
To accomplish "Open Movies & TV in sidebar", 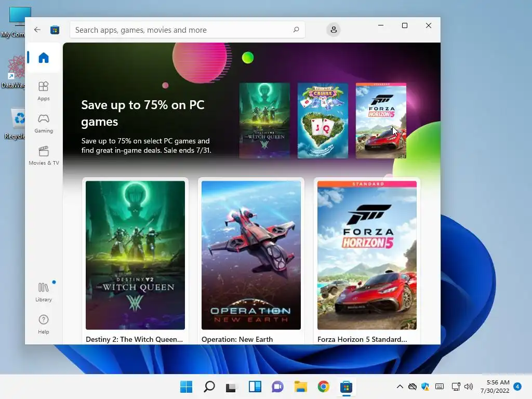I will [44, 155].
